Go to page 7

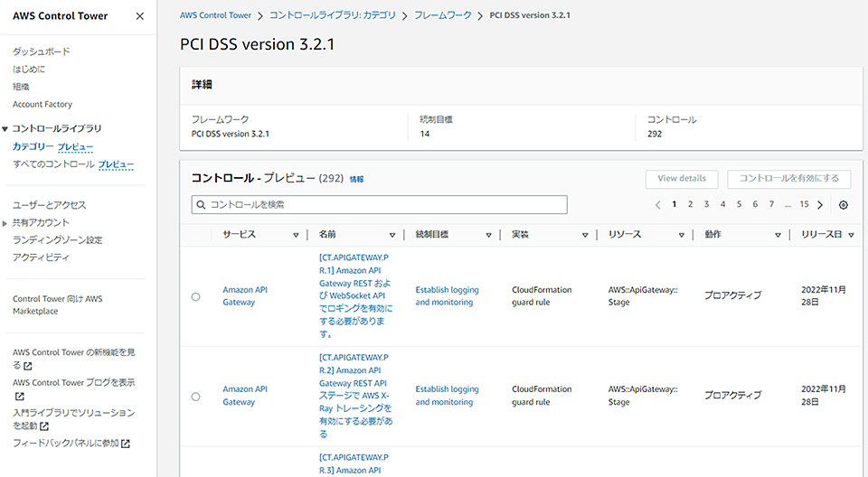(x=771, y=204)
